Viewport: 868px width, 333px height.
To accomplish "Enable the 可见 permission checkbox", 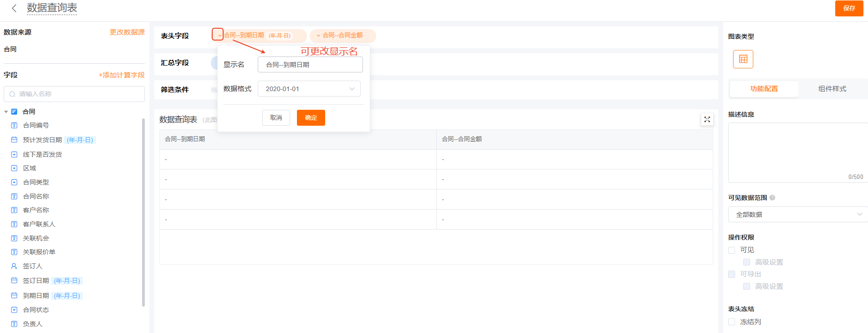I will coord(732,250).
